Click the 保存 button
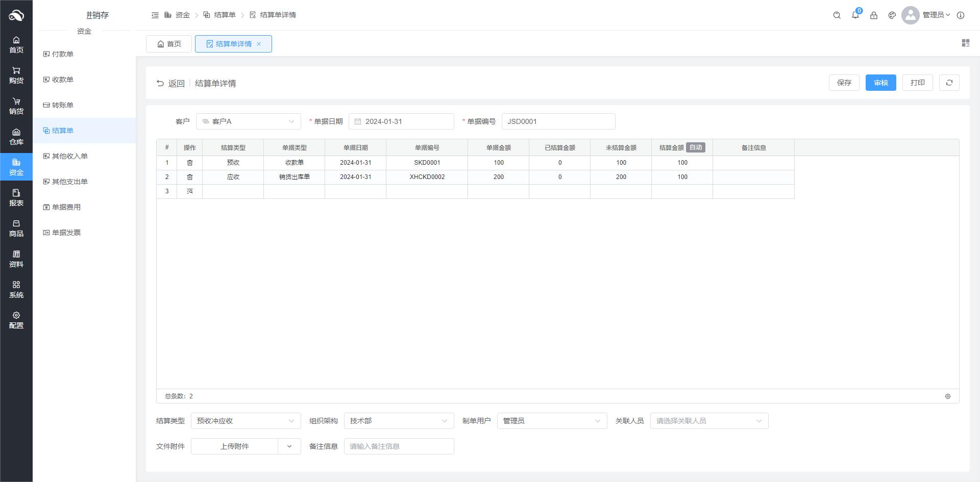 tap(844, 83)
